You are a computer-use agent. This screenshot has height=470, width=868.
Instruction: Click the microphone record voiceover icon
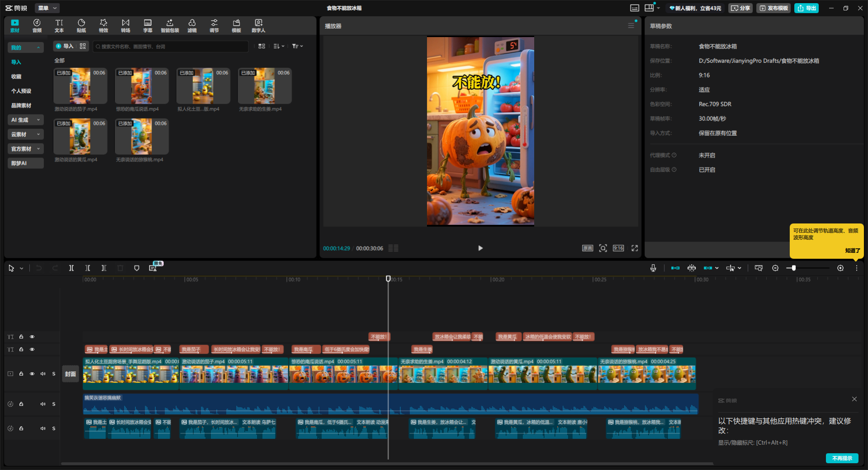click(x=653, y=268)
